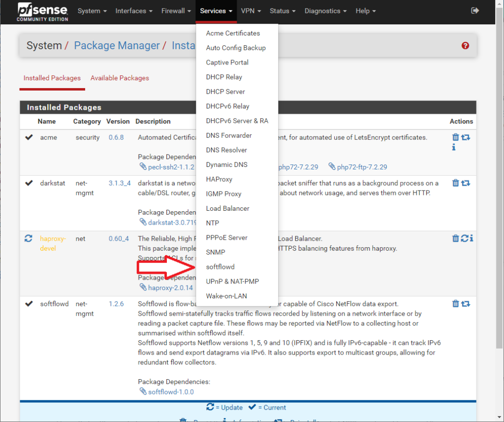This screenshot has width=504, height=422.
Task: Open php72-7.2.29 dependency link
Action: click(298, 167)
